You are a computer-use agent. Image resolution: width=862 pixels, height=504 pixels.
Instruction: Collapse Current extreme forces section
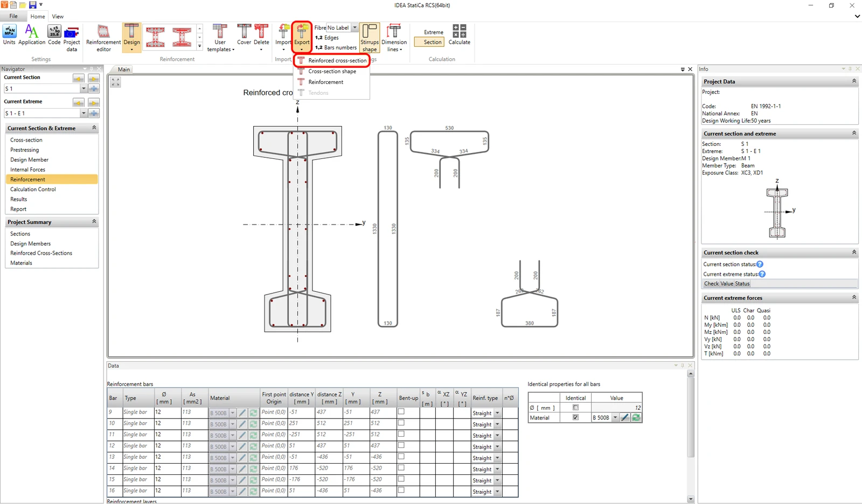point(854,298)
